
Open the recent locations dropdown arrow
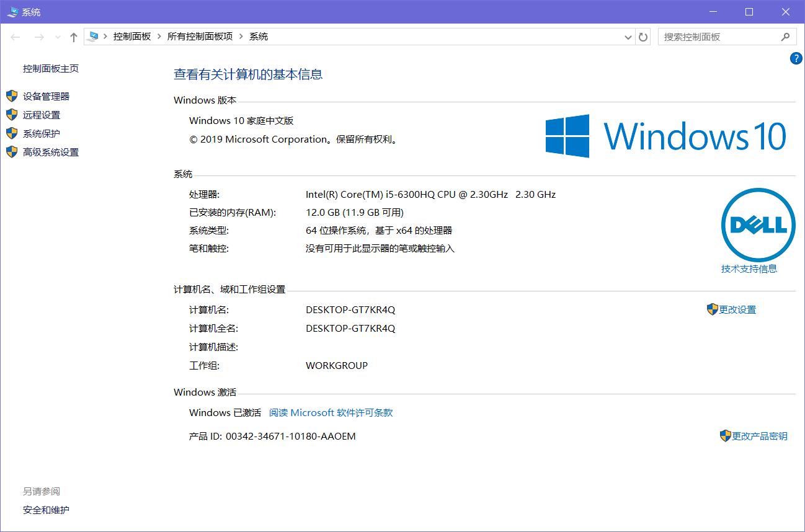point(58,37)
